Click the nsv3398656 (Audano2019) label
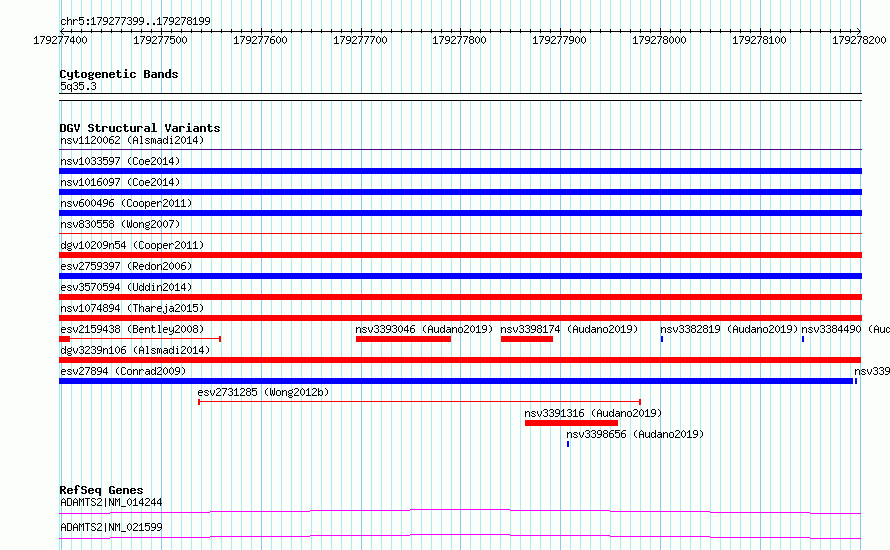 (635, 434)
